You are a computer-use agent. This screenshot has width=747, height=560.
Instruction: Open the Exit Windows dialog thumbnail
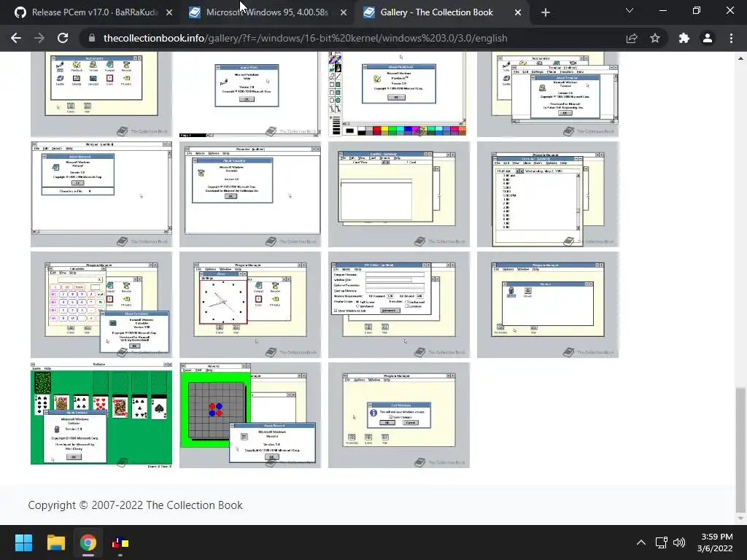[399, 415]
